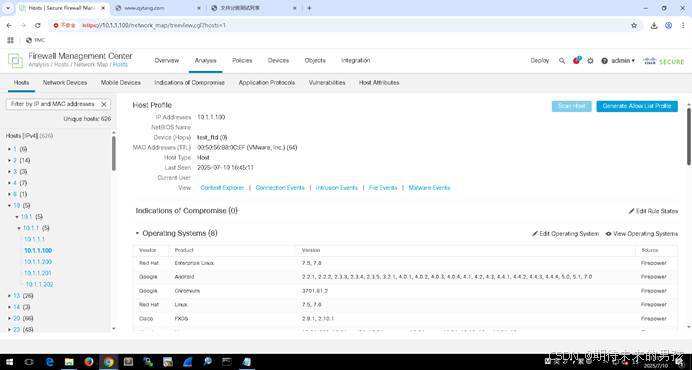
Task: Open Task View on the taskbar
Action: pyautogui.click(x=29, y=362)
